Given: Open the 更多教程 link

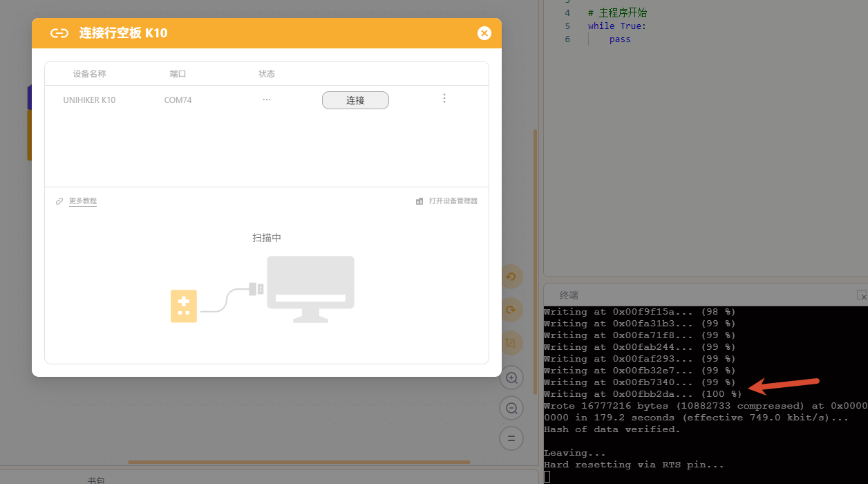Looking at the screenshot, I should 83,201.
